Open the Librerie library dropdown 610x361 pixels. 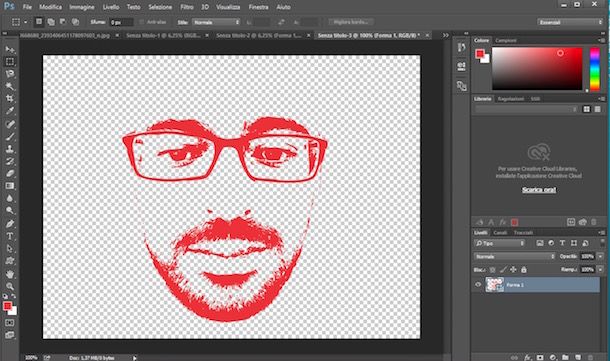[x=526, y=109]
